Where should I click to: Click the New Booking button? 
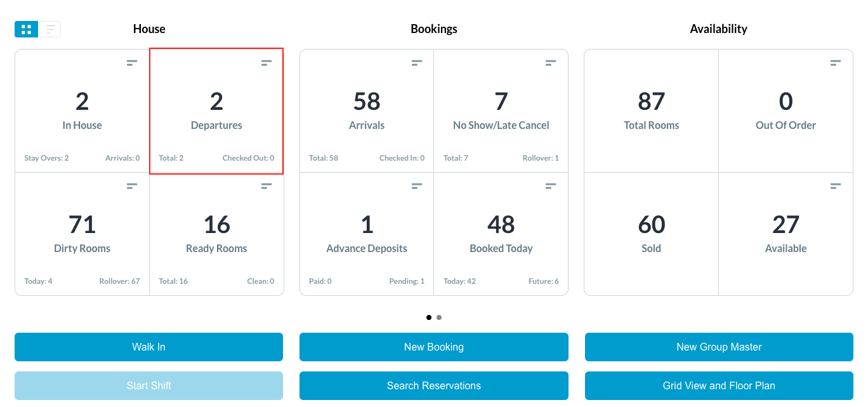[433, 347]
